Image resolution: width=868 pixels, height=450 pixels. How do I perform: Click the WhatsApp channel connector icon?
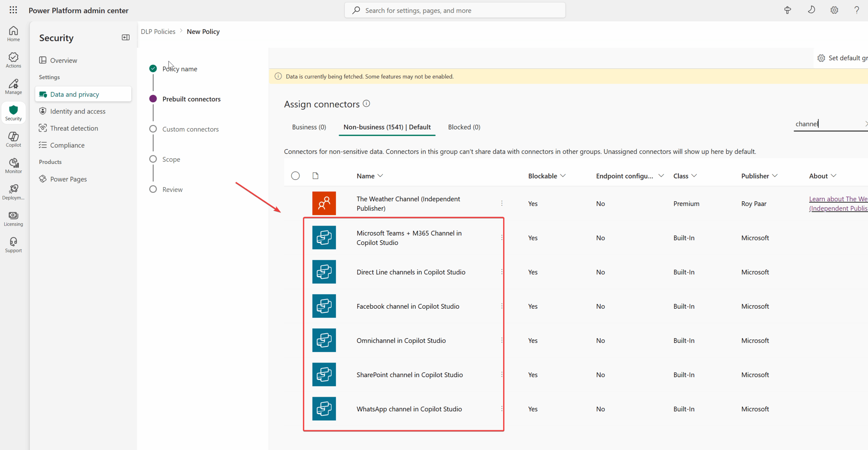tap(324, 409)
